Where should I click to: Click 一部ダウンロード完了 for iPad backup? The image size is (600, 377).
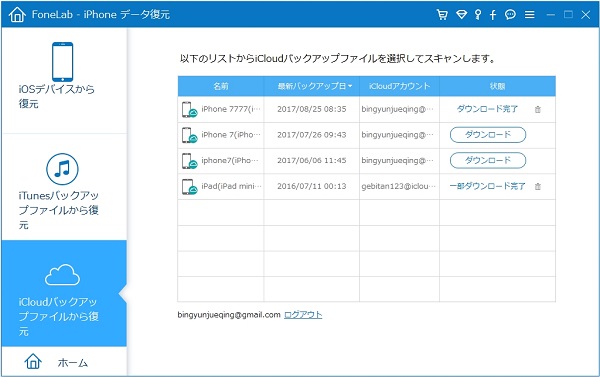(487, 186)
